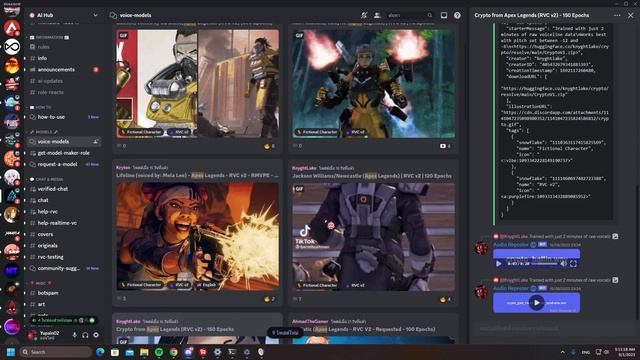The width and height of the screenshot is (640, 360).
Task: Open Windows Start menu
Action: pyautogui.click(x=11, y=352)
